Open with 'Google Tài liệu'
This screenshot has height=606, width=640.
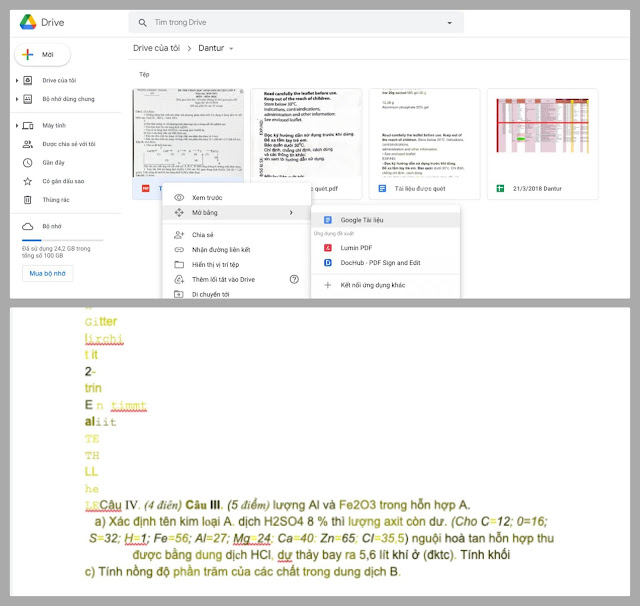[385, 220]
